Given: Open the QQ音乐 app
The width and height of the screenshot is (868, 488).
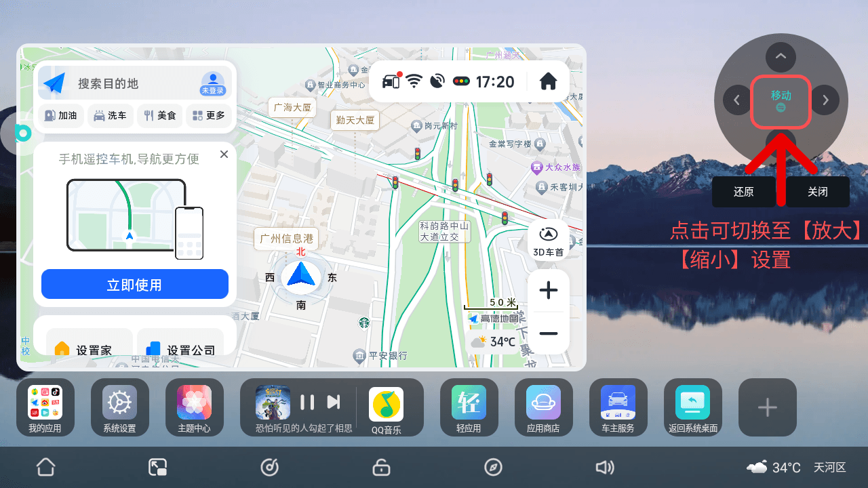Looking at the screenshot, I should pos(387,409).
